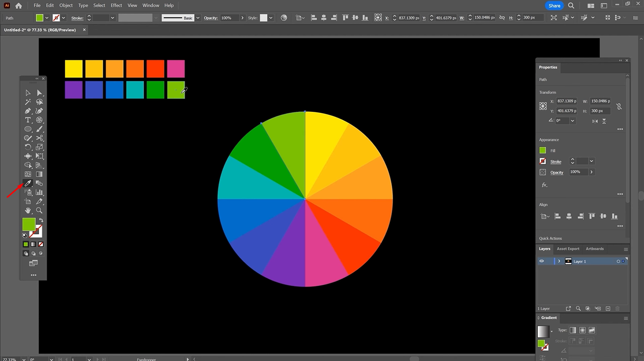644x361 pixels.
Task: Select the Scale tool
Action: point(39,147)
